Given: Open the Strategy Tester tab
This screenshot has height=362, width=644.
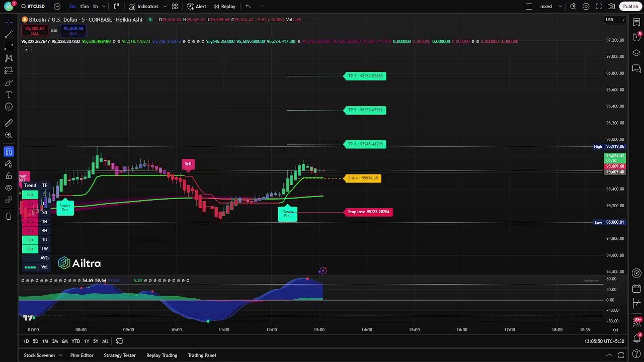Looking at the screenshot, I should pyautogui.click(x=120, y=355).
